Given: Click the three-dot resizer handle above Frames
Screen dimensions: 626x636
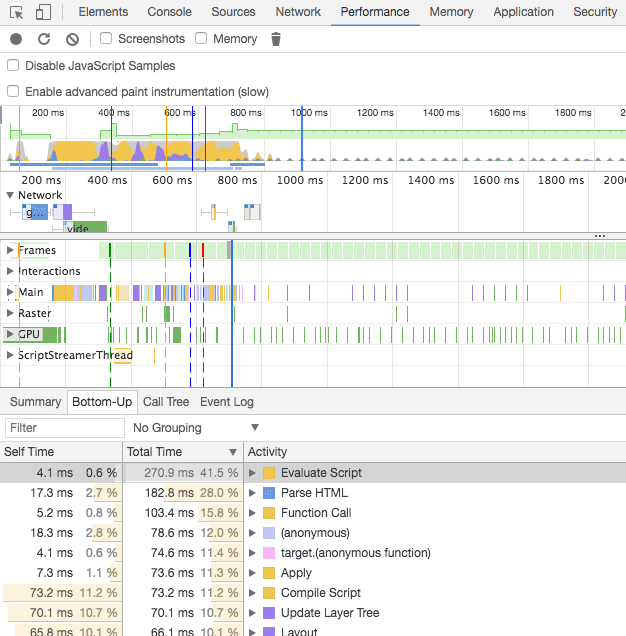Looking at the screenshot, I should [x=600, y=236].
